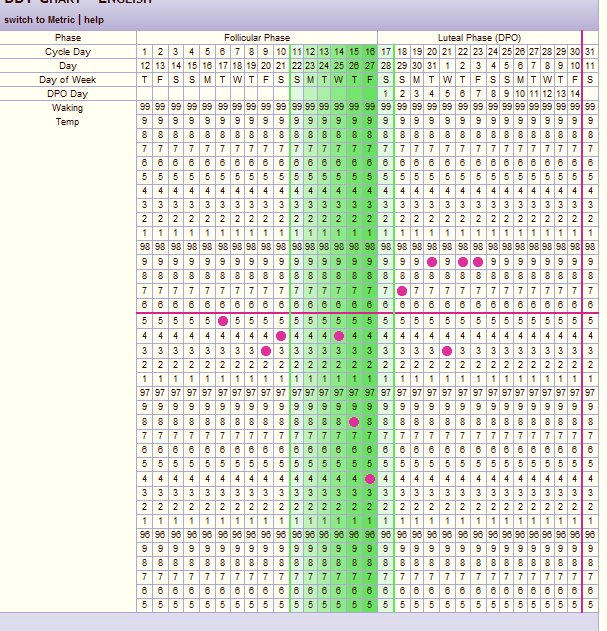This screenshot has width=607, height=631.
Task: Select the temperature dot on cycle day 9
Action: coord(266,351)
